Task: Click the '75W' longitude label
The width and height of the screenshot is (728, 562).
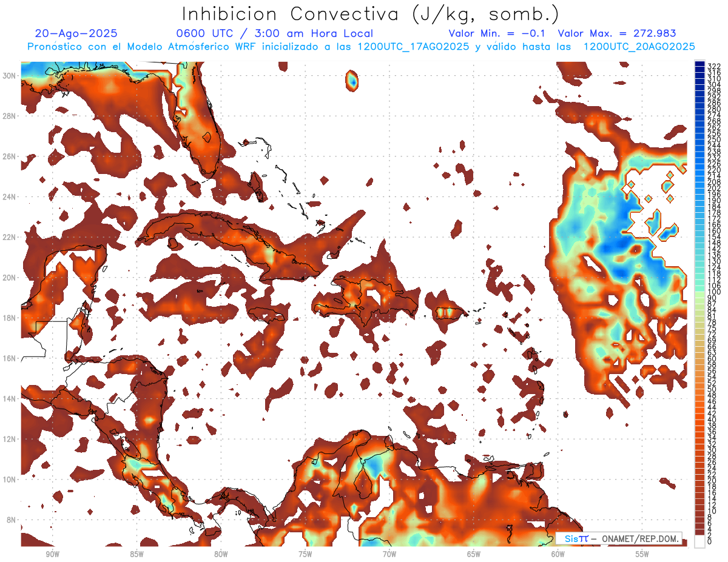Action: click(305, 555)
